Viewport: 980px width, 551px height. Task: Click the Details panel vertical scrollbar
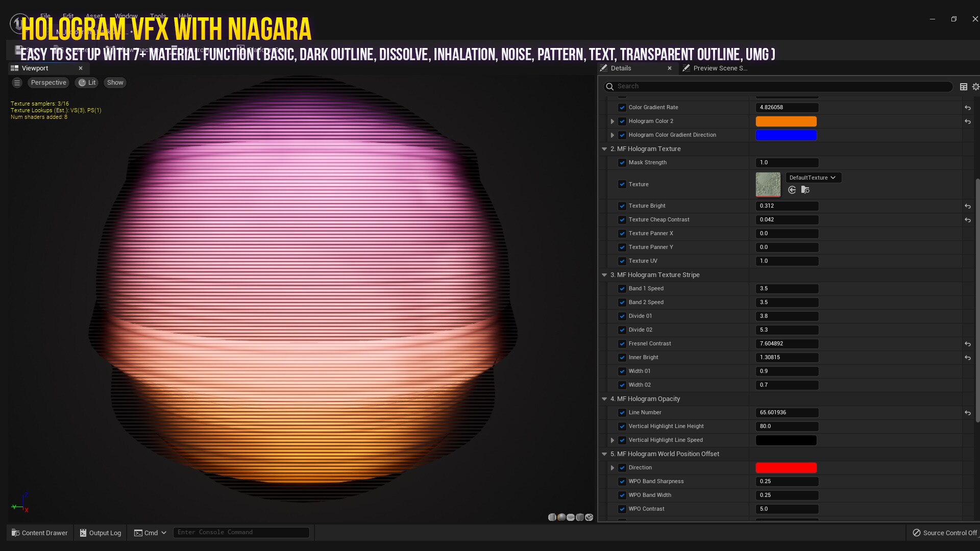[x=977, y=300]
